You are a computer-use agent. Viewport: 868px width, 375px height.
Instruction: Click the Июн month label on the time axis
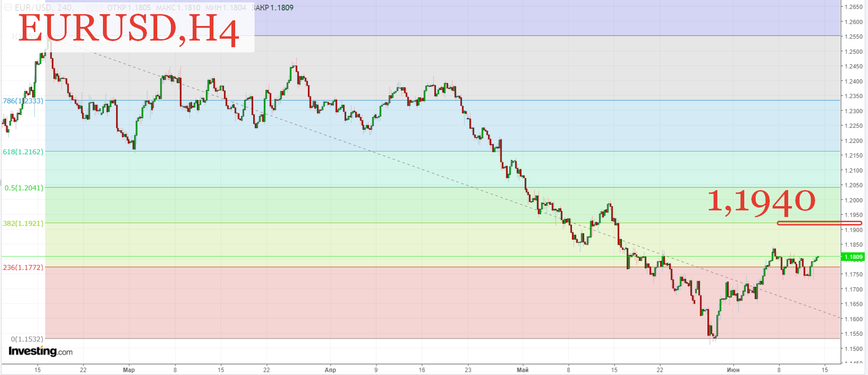(x=733, y=370)
